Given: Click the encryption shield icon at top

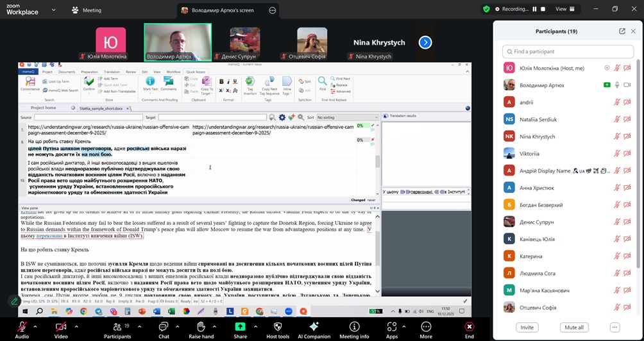Looking at the screenshot, I should tap(486, 9).
